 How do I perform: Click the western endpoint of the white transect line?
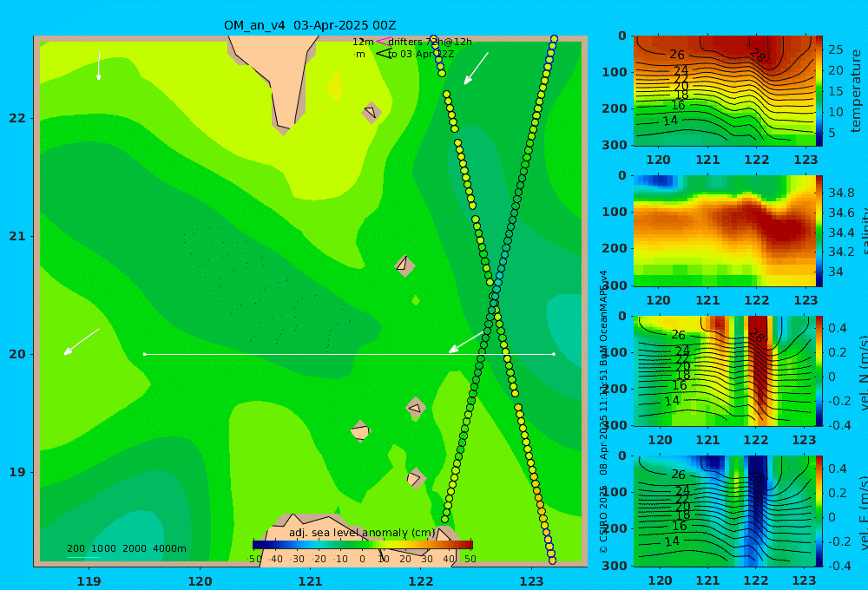pyautogui.click(x=144, y=354)
